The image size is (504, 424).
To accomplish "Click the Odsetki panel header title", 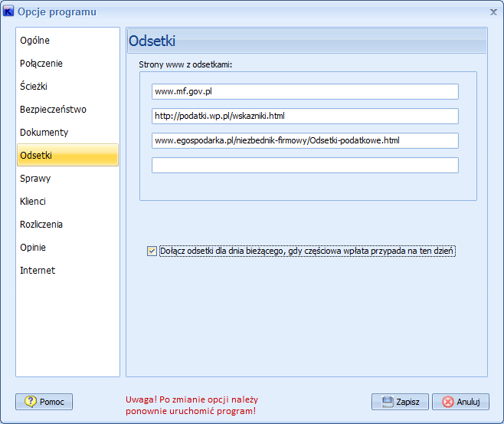I will pos(152,41).
